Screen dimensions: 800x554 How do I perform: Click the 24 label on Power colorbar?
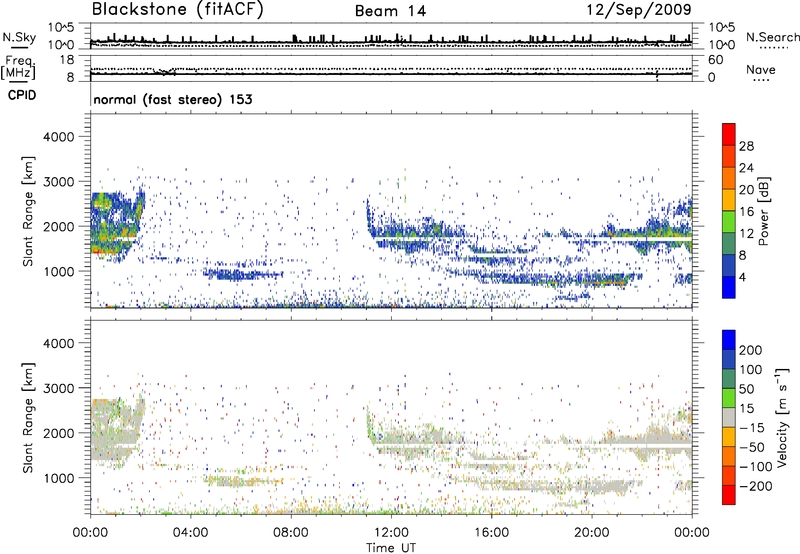pos(746,168)
